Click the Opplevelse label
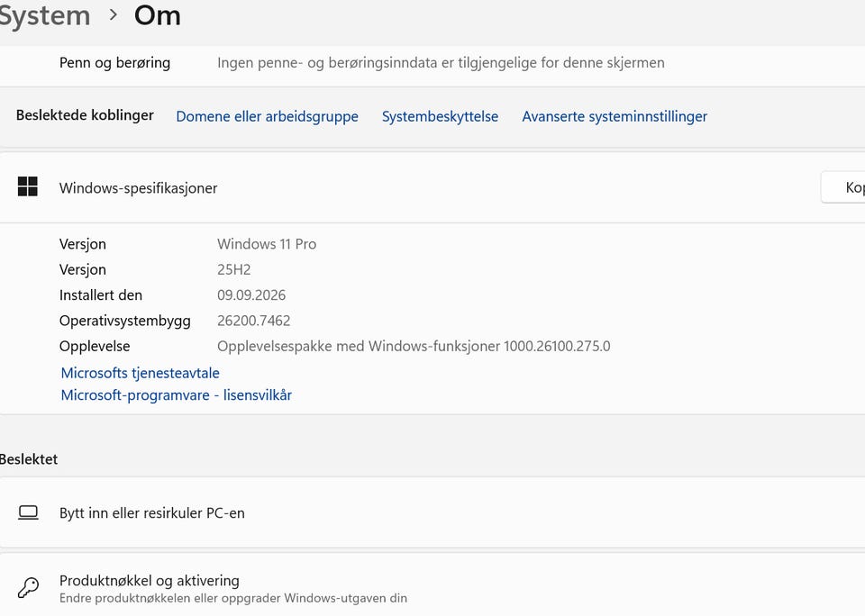 pyautogui.click(x=95, y=347)
